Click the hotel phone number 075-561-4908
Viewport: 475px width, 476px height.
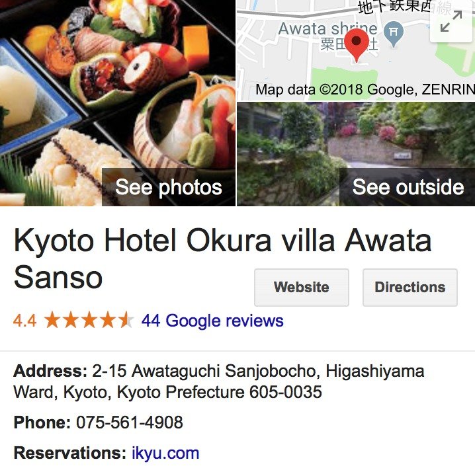[x=130, y=422]
